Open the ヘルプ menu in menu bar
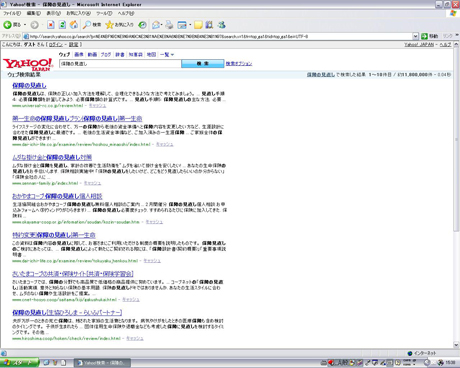 126,13
